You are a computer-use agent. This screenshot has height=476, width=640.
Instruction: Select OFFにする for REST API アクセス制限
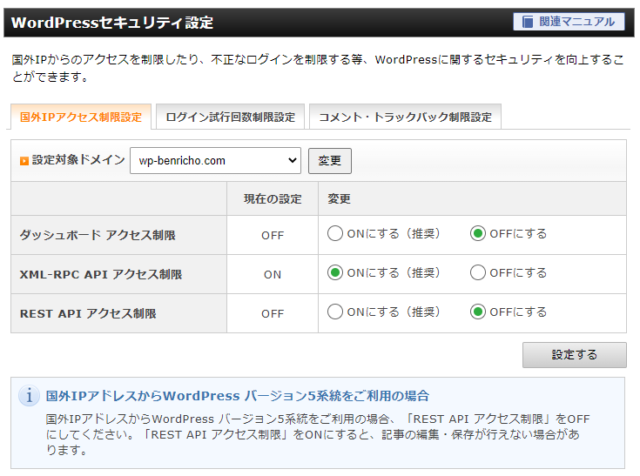[x=478, y=311]
